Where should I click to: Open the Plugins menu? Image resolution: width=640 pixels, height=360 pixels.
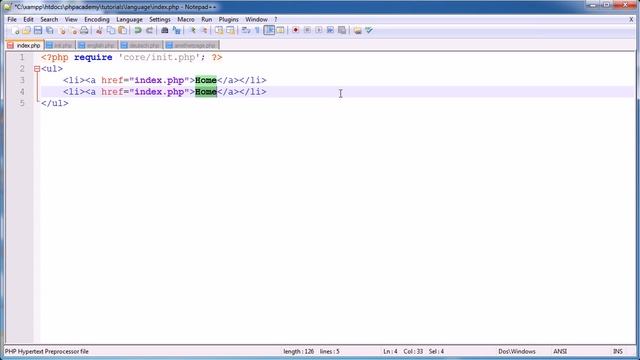[x=229, y=19]
